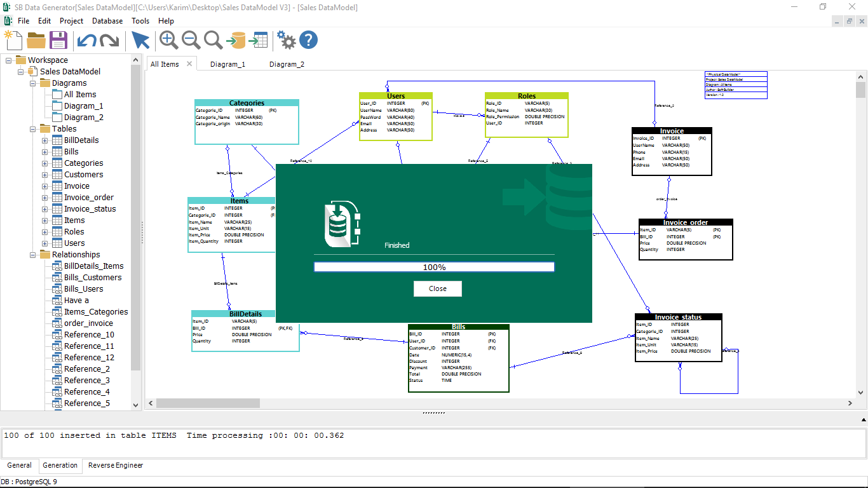
Task: Collapse the Tables folder
Action: (x=33, y=129)
